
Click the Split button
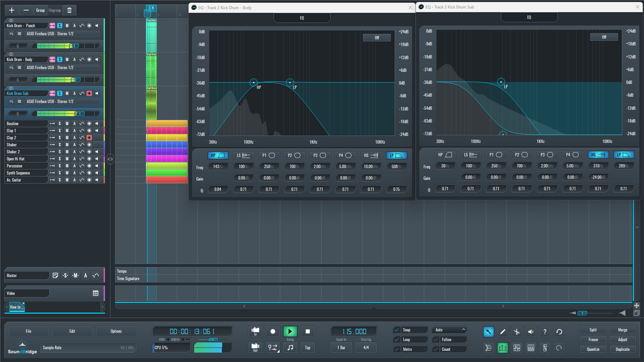(x=593, y=330)
